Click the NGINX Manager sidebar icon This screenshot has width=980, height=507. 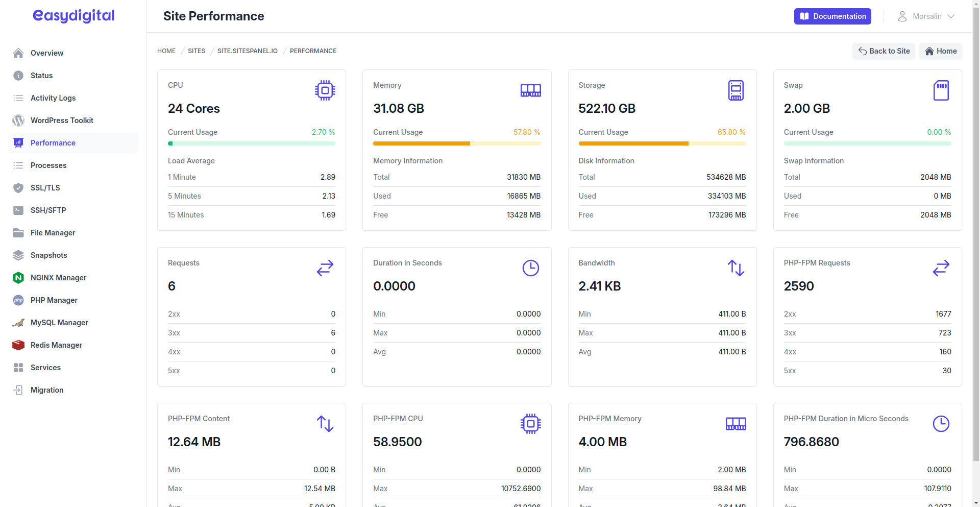[x=18, y=278]
